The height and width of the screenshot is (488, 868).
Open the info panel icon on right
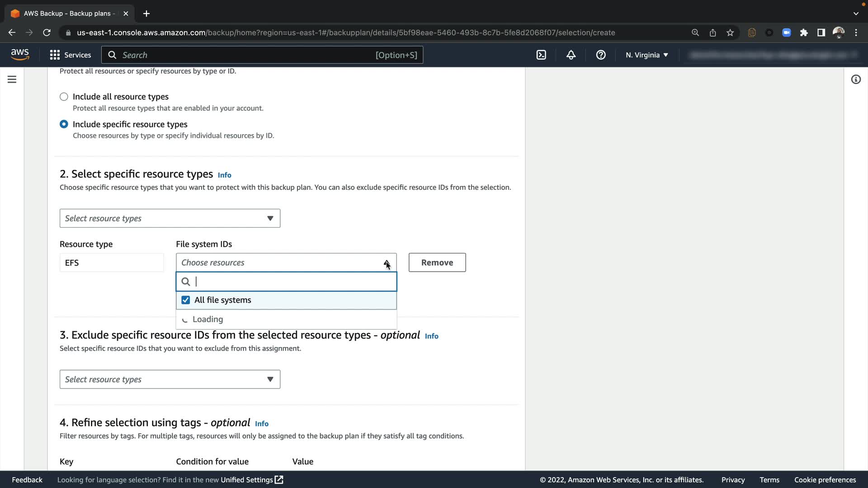point(856,80)
